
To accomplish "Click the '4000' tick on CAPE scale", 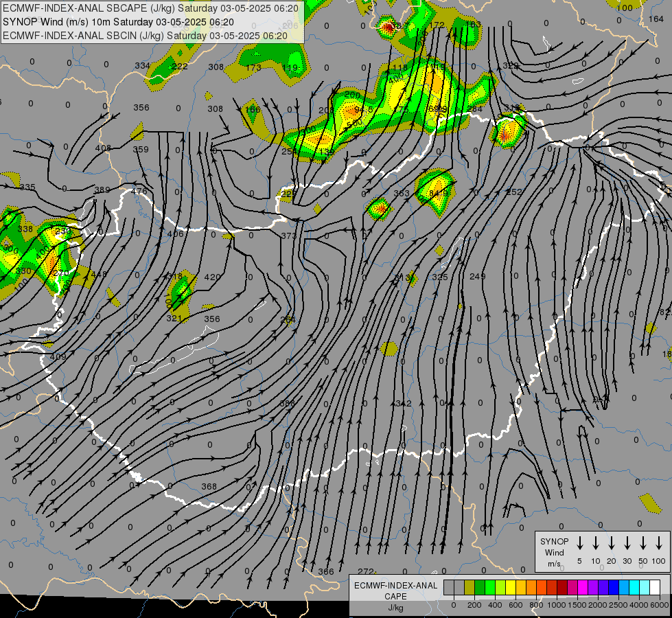I will point(639,605).
